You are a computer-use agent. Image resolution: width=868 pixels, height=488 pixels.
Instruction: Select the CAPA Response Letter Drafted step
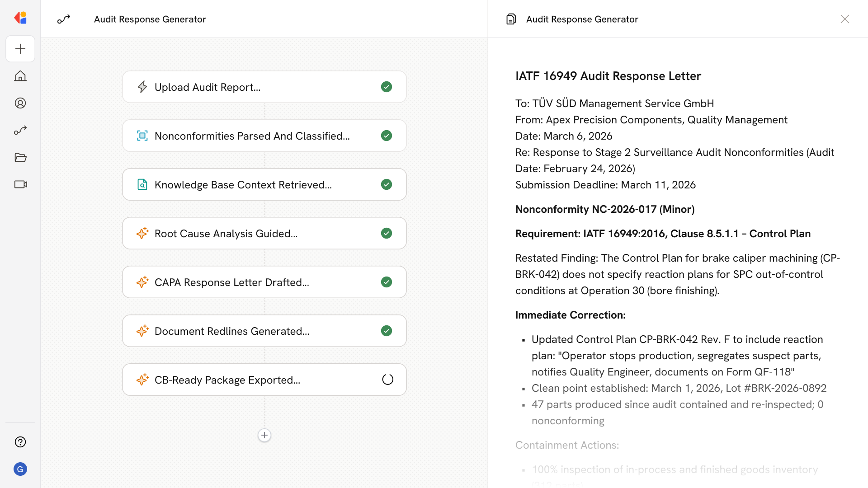click(231, 282)
